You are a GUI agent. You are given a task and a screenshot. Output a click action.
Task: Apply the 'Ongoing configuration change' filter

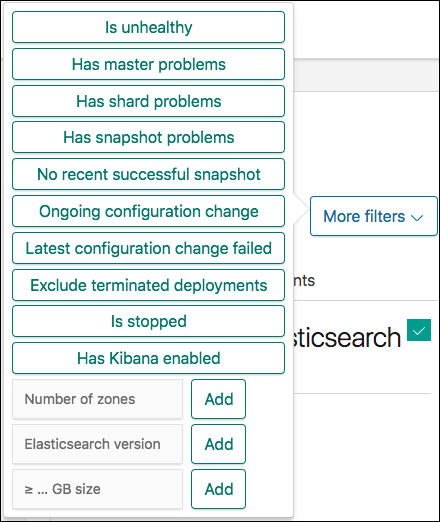pyautogui.click(x=148, y=211)
